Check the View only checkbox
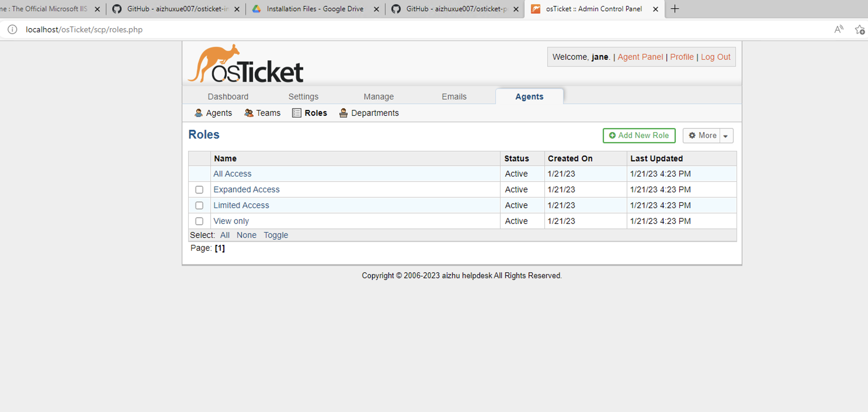Viewport: 868px width, 412px height. pyautogui.click(x=199, y=221)
